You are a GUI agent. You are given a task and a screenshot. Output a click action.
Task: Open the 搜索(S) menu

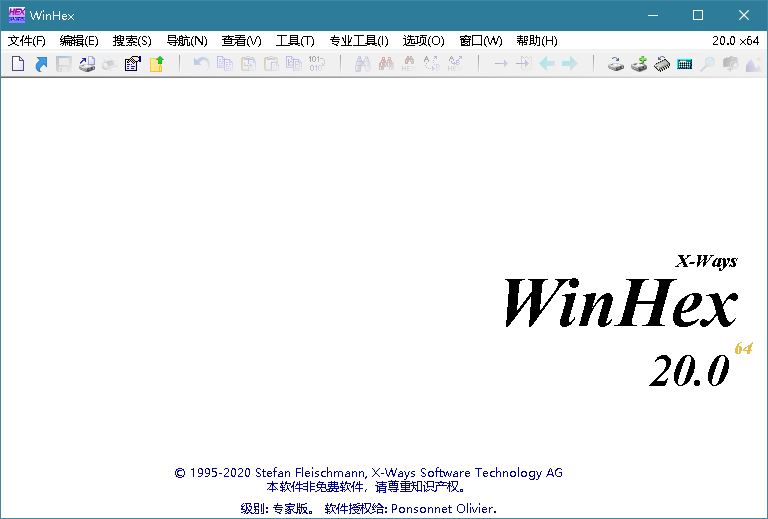pyautogui.click(x=132, y=41)
